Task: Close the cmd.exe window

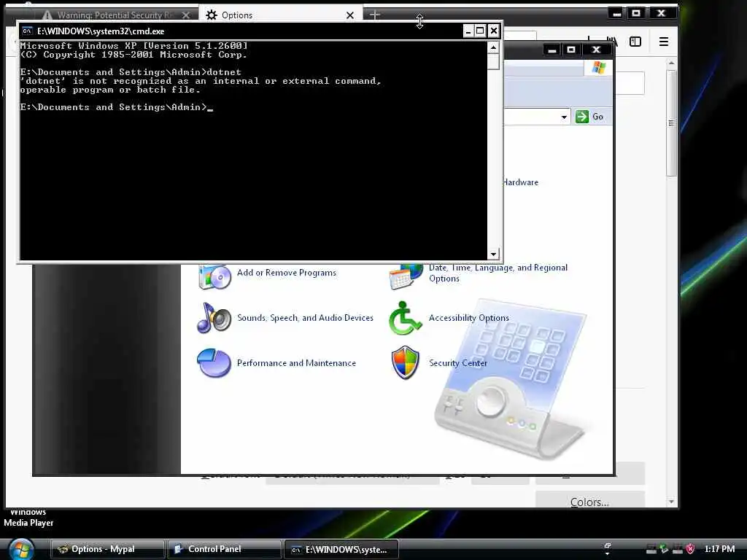Action: [x=494, y=31]
